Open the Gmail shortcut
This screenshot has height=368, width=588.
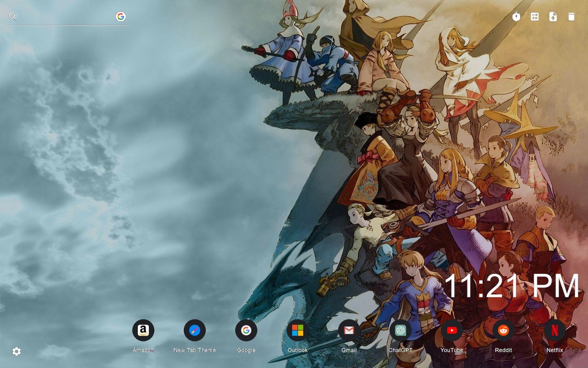(x=349, y=330)
